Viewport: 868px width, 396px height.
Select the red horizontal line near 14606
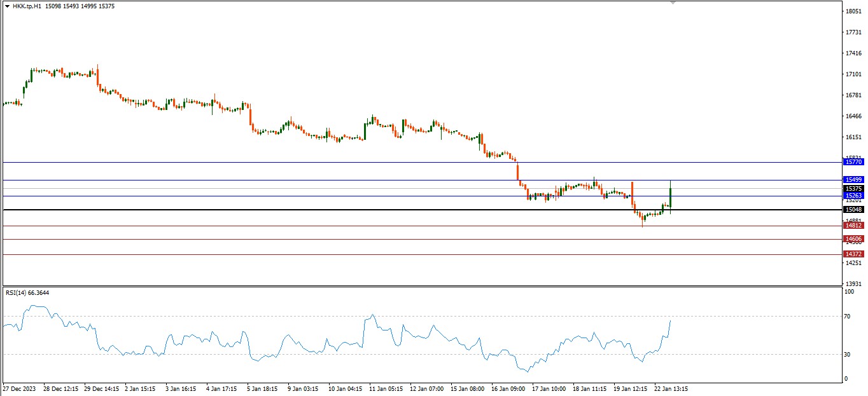[x=382, y=238]
